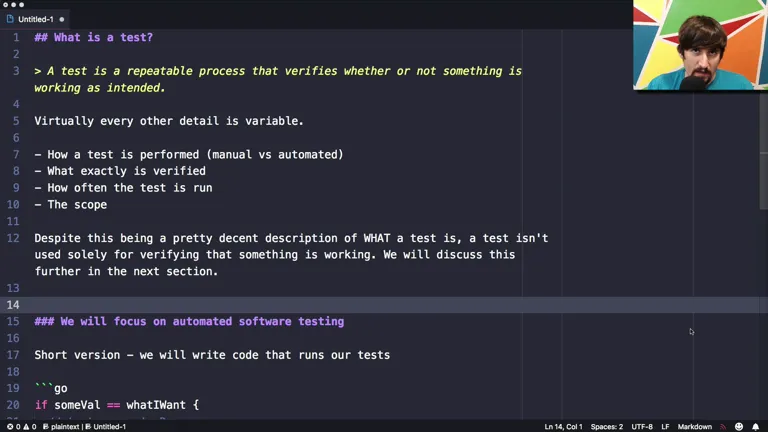Select the Untitled-1 editor tab
The image size is (768, 432).
coord(35,19)
